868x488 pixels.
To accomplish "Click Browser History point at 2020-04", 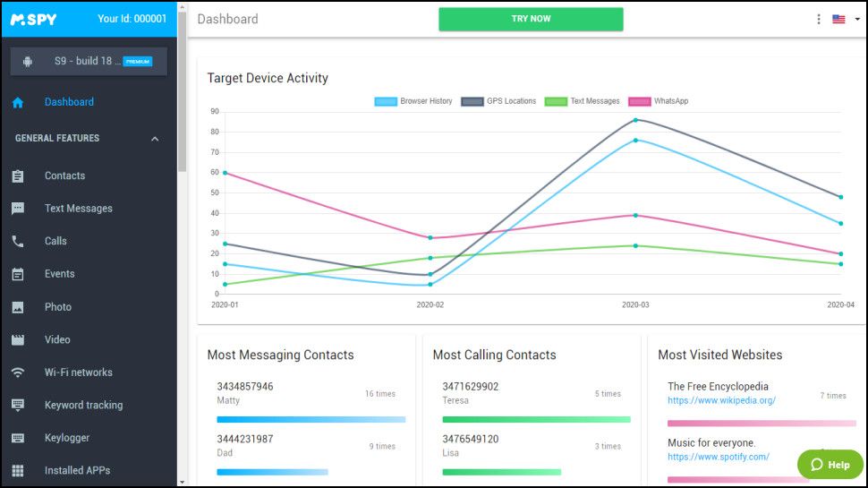I will (841, 224).
